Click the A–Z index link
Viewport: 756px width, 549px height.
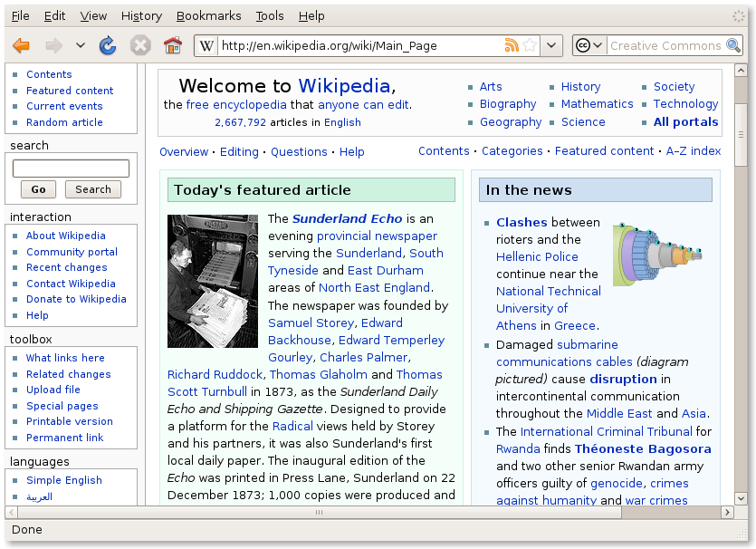[694, 151]
